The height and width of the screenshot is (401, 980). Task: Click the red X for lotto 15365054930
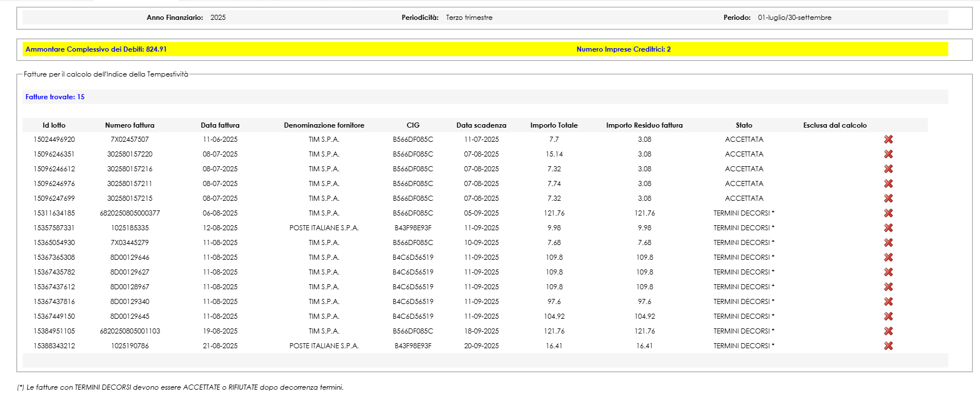click(888, 243)
